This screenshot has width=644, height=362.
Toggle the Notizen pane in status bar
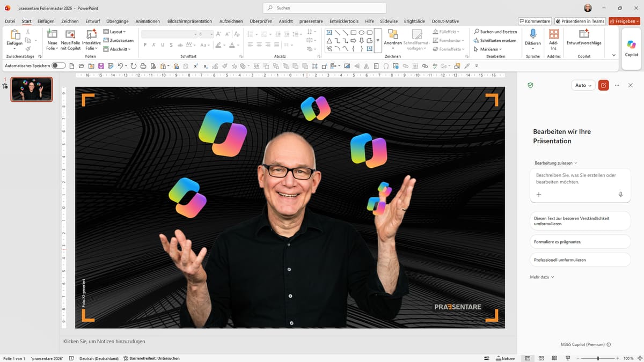pyautogui.click(x=505, y=358)
